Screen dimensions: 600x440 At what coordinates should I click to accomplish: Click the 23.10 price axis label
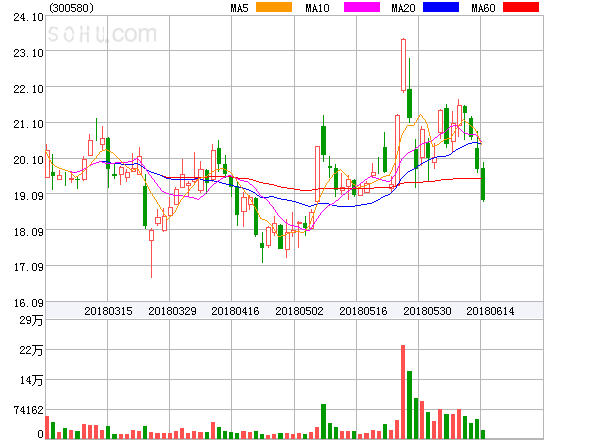tap(28, 53)
